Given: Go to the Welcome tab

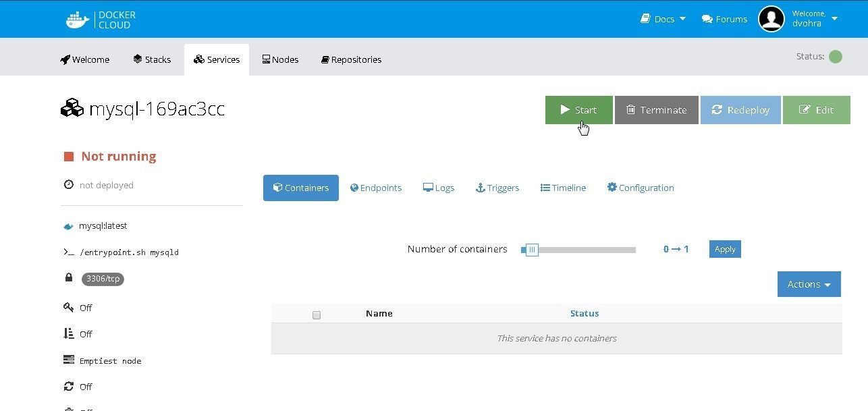Looking at the screenshot, I should coord(84,59).
